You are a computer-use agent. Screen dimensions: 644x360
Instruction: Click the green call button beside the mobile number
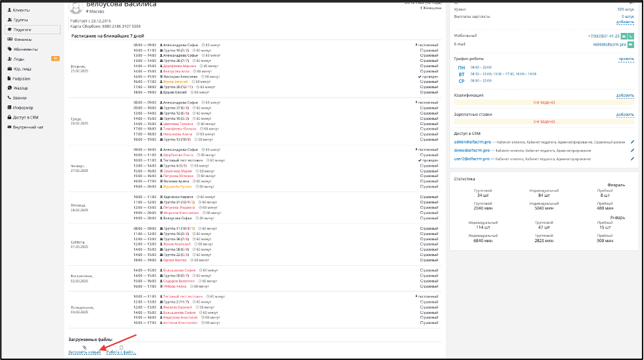pos(630,36)
